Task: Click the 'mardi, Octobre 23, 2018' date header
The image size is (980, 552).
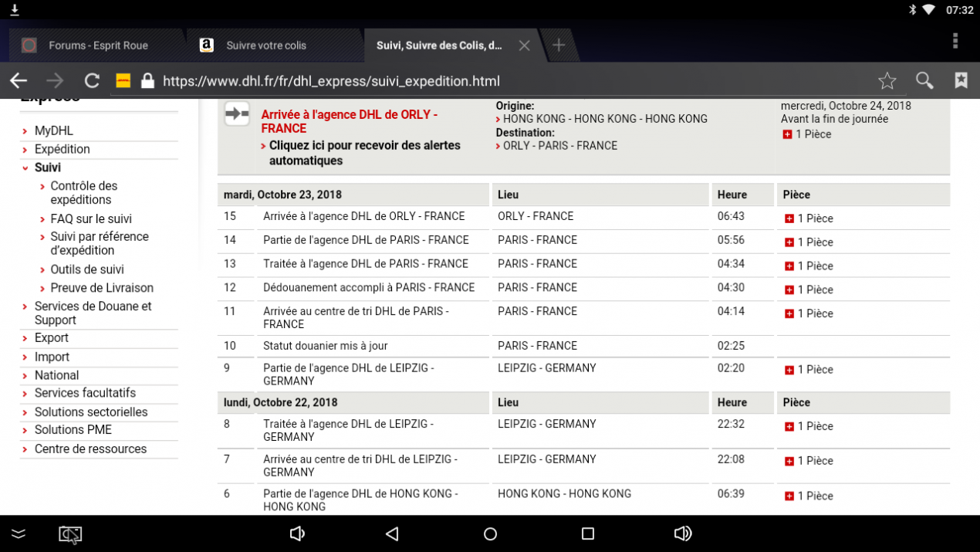Action: [282, 195]
